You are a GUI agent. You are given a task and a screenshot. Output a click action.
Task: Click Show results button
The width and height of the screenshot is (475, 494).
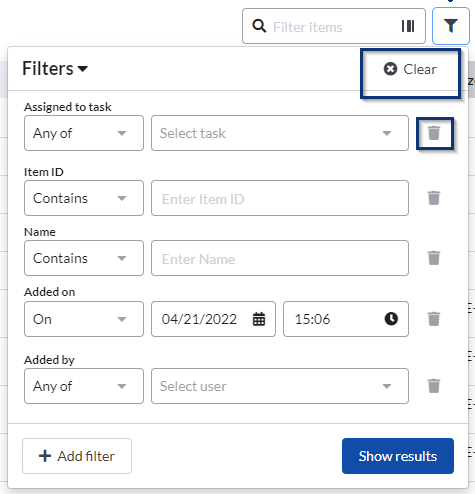398,456
